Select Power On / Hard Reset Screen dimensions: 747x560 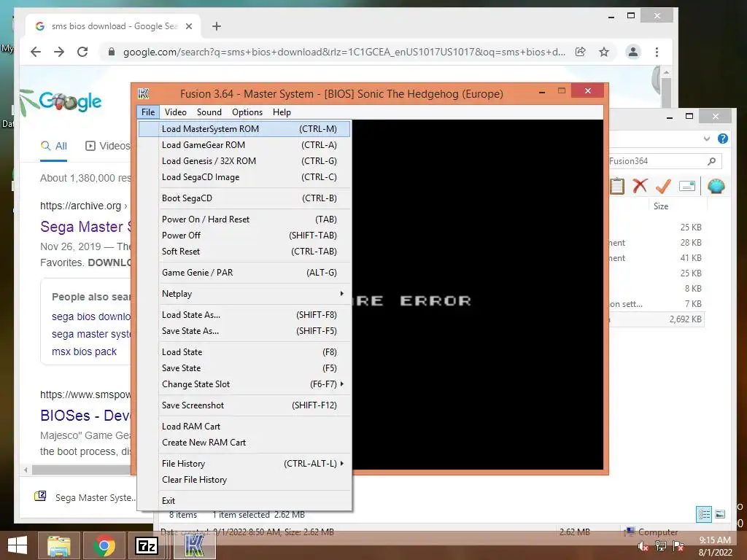coord(244,219)
